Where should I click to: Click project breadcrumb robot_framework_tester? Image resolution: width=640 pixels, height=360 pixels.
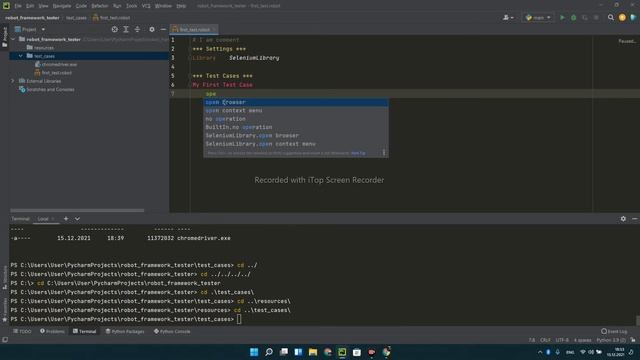pyautogui.click(x=32, y=18)
